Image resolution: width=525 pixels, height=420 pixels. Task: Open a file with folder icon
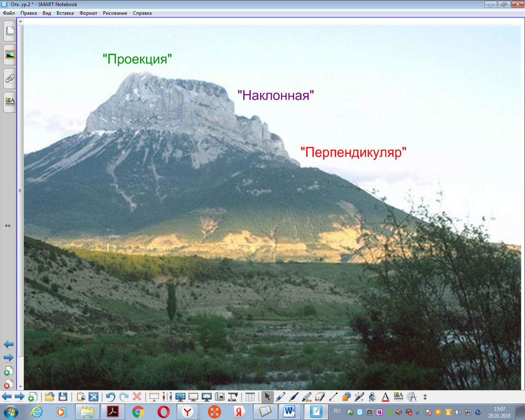[x=50, y=397]
